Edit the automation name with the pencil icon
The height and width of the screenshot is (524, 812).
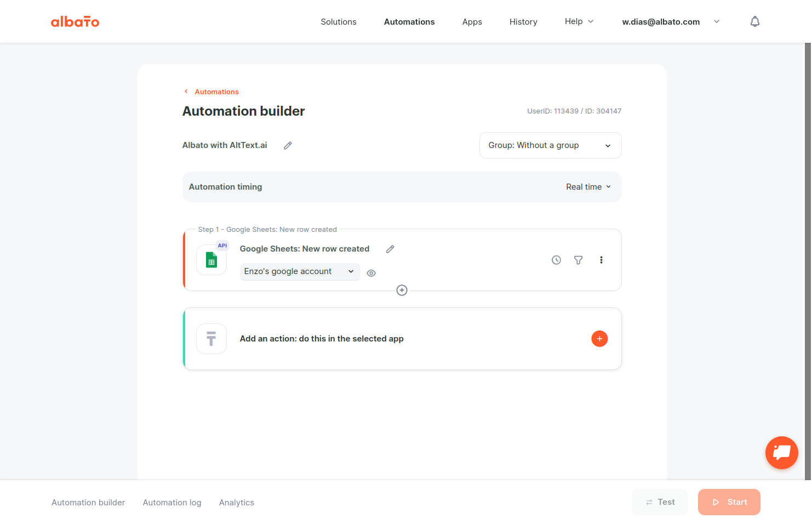point(288,145)
